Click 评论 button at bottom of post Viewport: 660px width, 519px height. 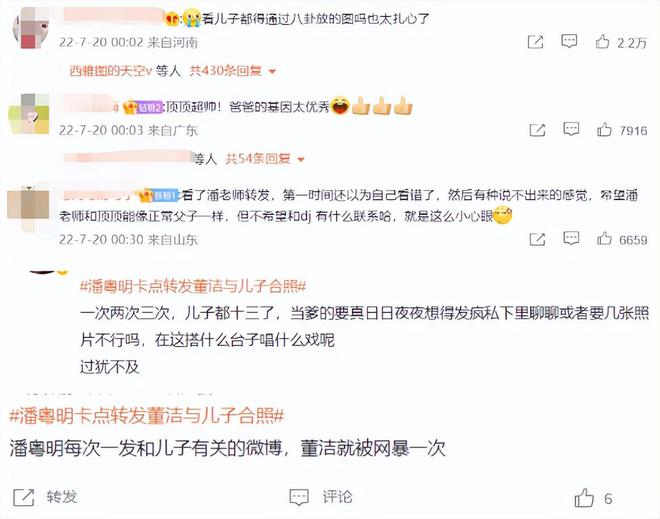tap(321, 497)
